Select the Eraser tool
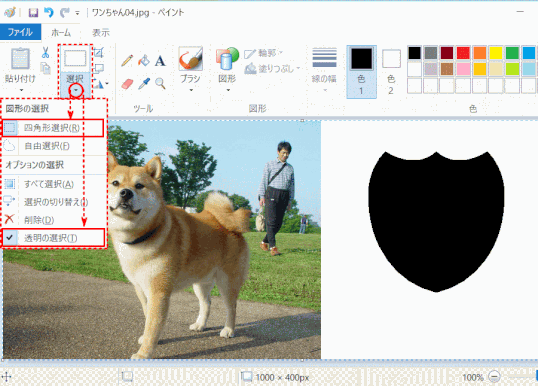The height and width of the screenshot is (386, 538). (x=127, y=83)
